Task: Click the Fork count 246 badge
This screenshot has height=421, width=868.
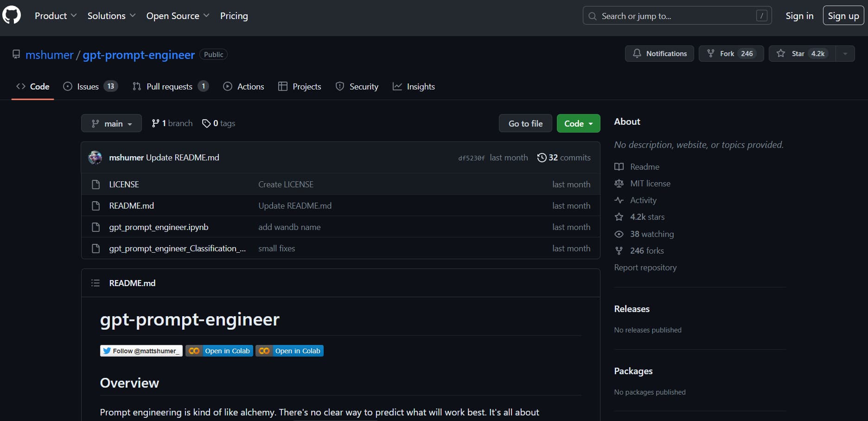Action: tap(747, 54)
